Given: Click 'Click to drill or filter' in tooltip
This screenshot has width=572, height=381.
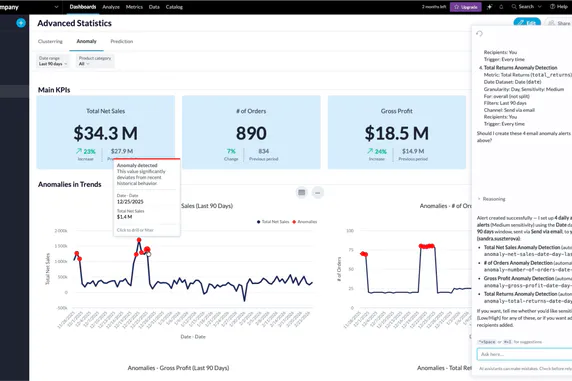Looking at the screenshot, I should point(135,230).
